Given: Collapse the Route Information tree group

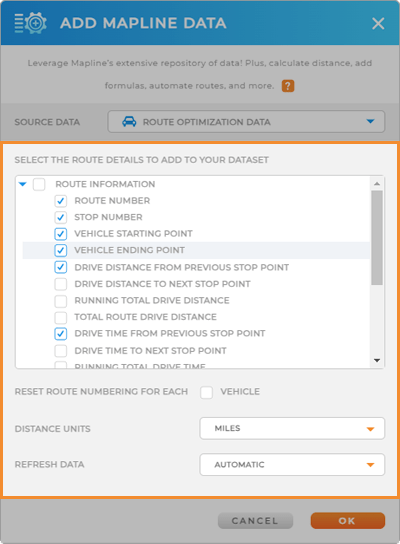Looking at the screenshot, I should point(23,184).
